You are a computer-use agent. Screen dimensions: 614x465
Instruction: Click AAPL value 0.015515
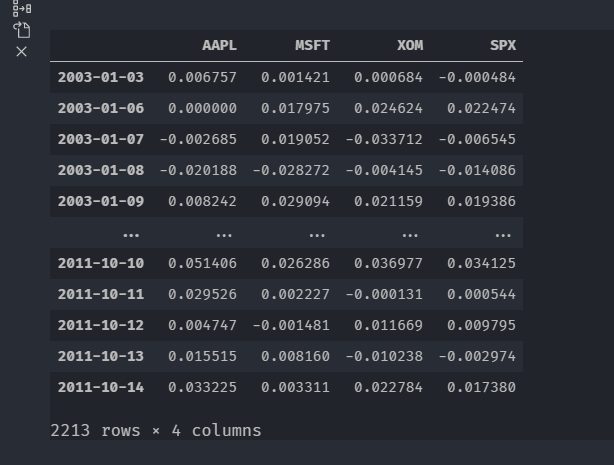tap(202, 356)
